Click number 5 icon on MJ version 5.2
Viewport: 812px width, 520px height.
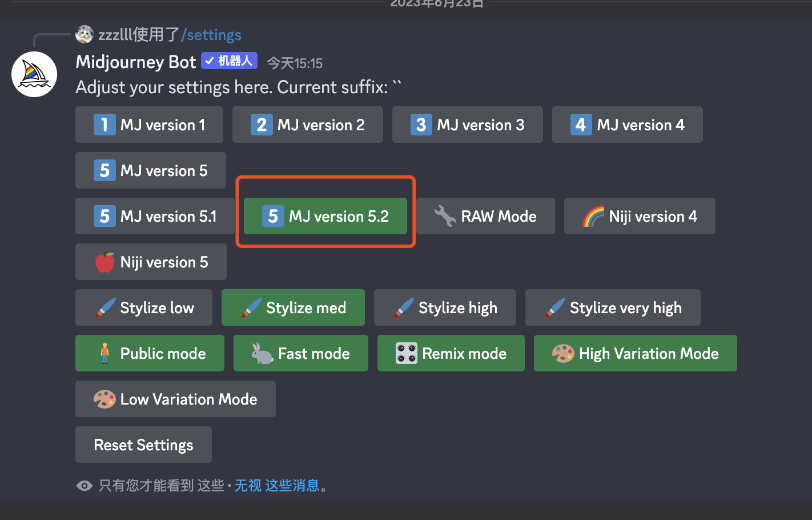point(273,216)
